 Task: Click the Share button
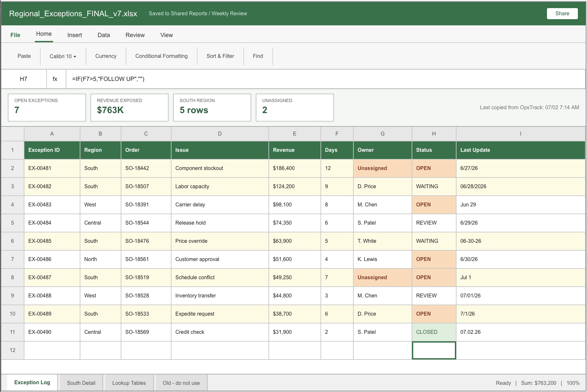562,13
